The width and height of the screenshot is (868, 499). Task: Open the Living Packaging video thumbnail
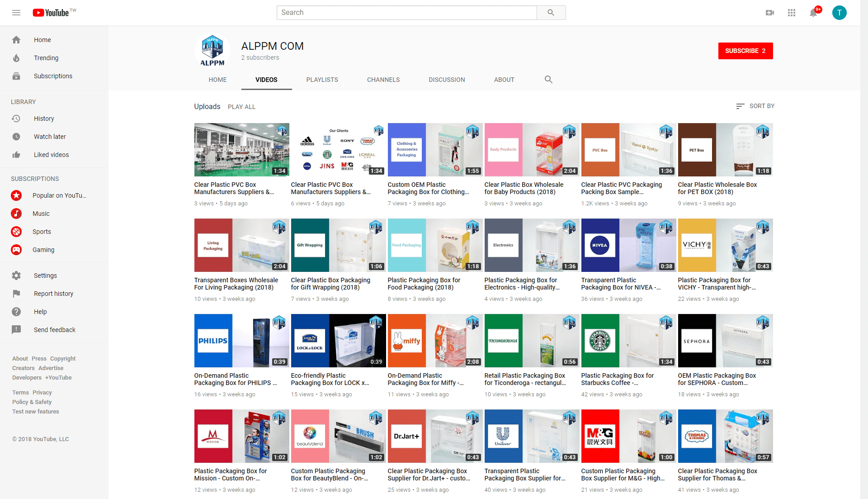pos(241,245)
